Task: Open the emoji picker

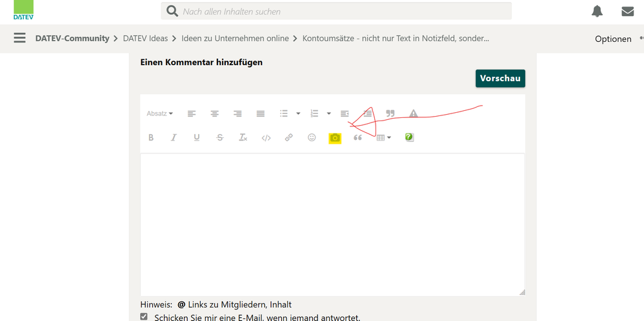Action: pos(312,138)
